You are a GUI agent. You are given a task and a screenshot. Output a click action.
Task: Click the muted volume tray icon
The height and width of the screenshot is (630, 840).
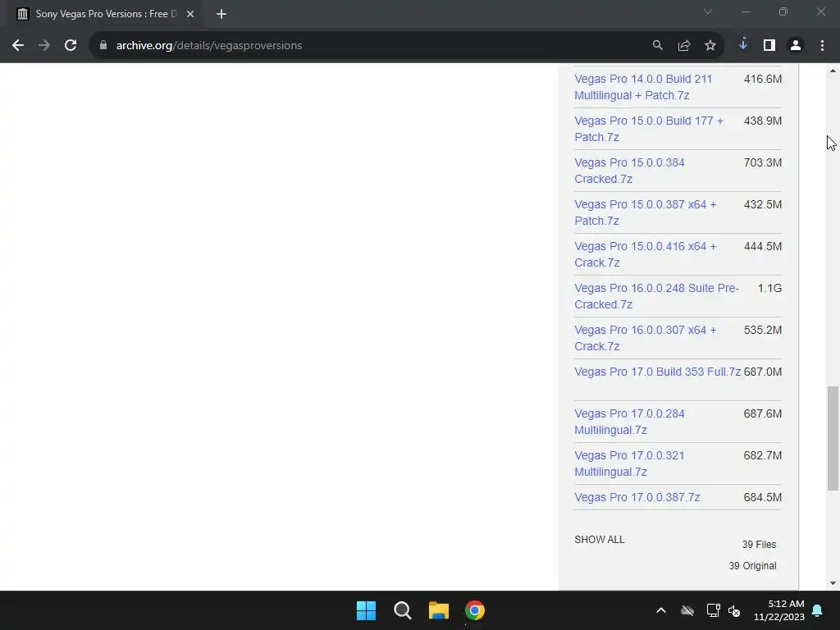point(734,610)
